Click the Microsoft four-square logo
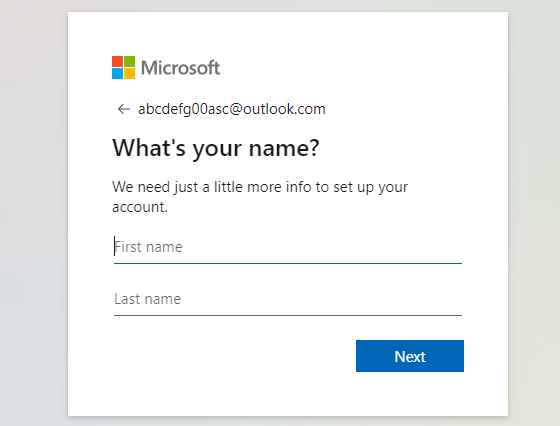This screenshot has width=560, height=426. (124, 67)
